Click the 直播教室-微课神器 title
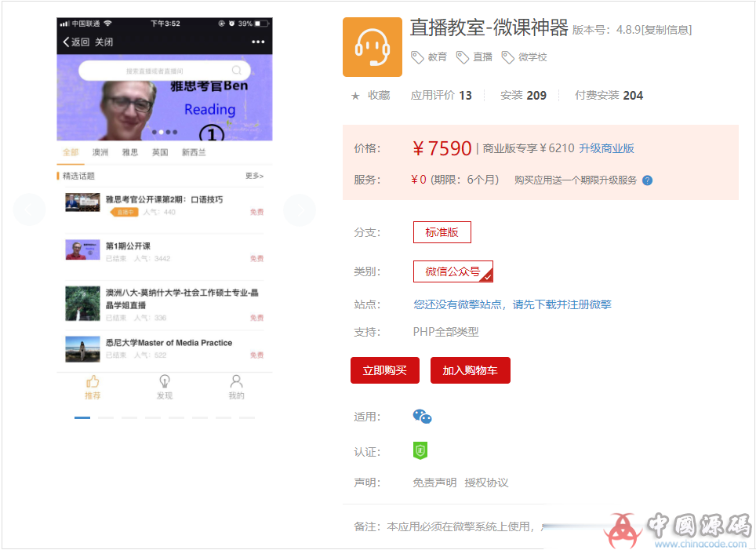Screen dimensions: 756x550 click(x=489, y=27)
